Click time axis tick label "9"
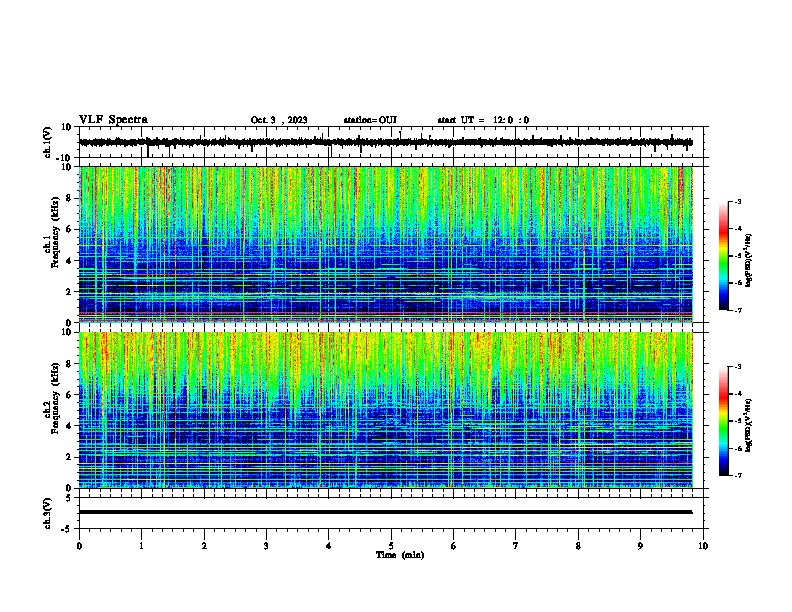 (640, 546)
